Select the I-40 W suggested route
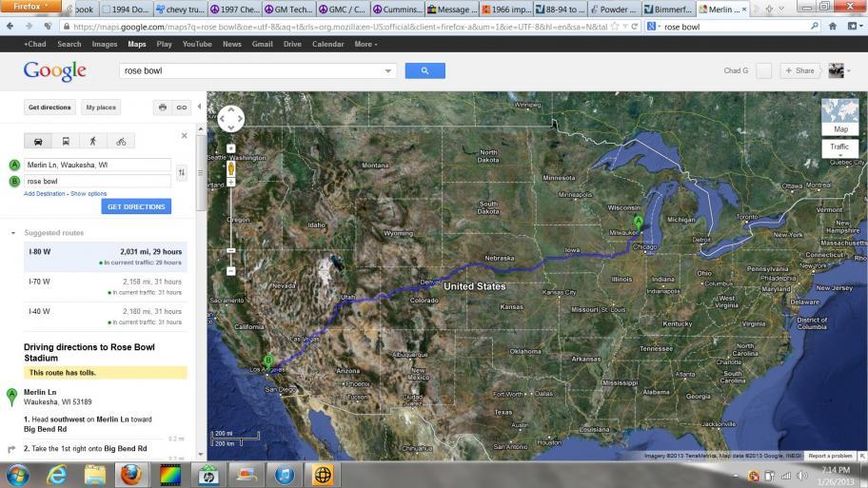 click(106, 317)
